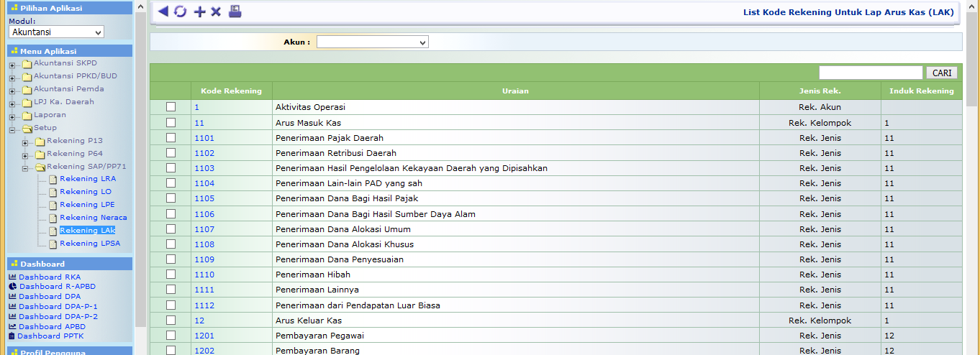Select checkbox for Penerimaan Pajak Daerah
The height and width of the screenshot is (355, 980).
[x=171, y=137]
